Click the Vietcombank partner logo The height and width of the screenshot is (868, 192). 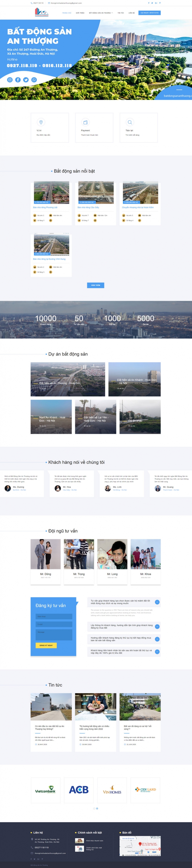pyautogui.click(x=45, y=790)
